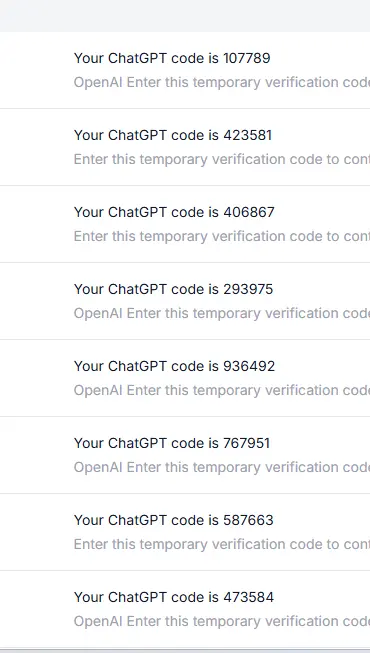Image resolution: width=370 pixels, height=653 pixels.
Task: Select the gray preview text under code 587663
Action: click(x=222, y=545)
